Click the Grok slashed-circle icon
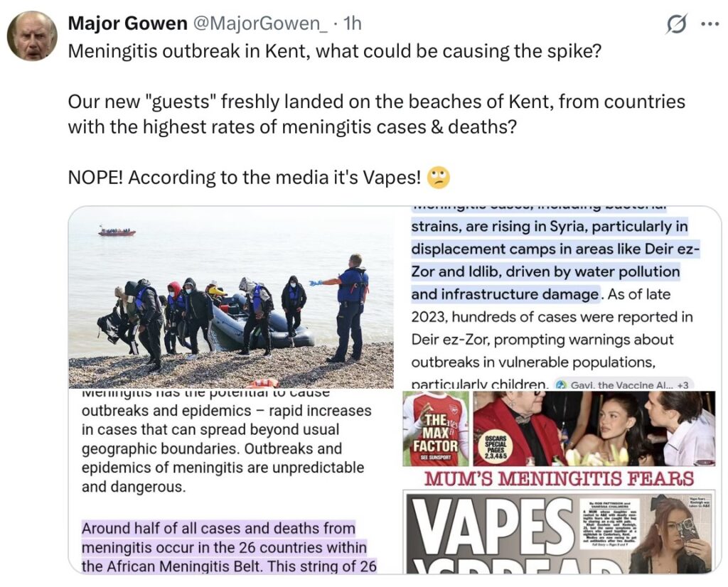728x587 pixels. pyautogui.click(x=675, y=25)
